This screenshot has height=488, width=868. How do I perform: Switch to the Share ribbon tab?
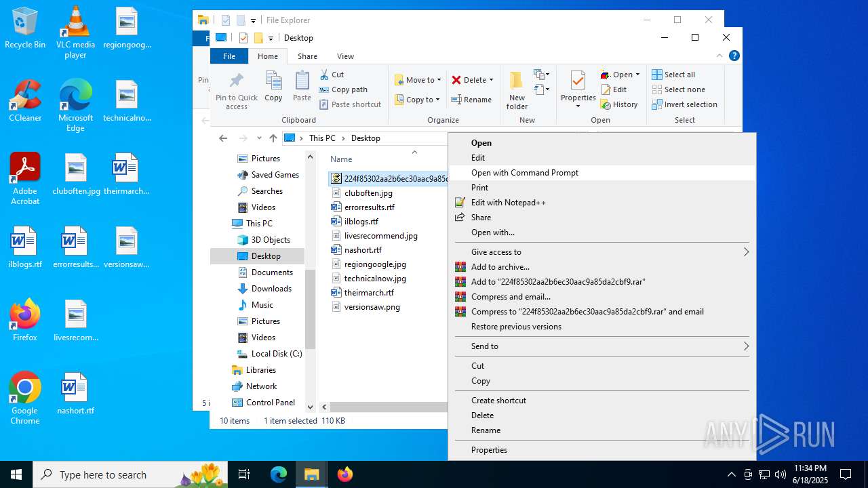(x=307, y=56)
